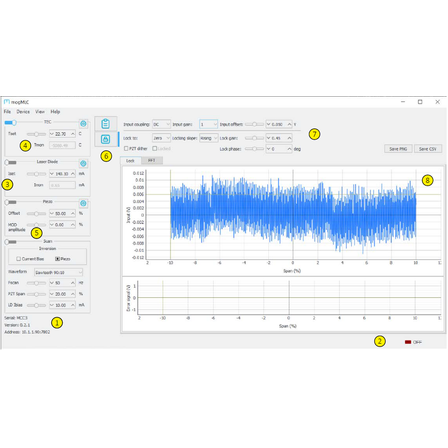448x448 pixels.
Task: Open the Input coupling dropdown
Action: tap(161, 124)
